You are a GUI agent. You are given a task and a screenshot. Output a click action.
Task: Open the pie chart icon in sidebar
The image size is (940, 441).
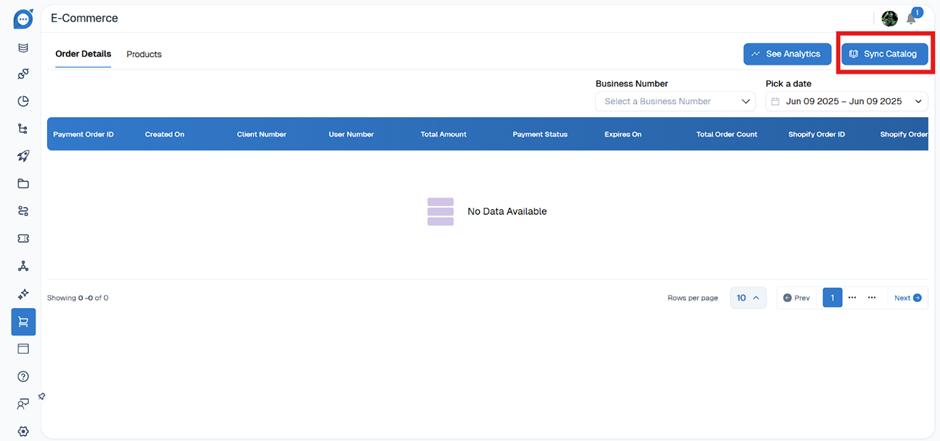point(23,101)
